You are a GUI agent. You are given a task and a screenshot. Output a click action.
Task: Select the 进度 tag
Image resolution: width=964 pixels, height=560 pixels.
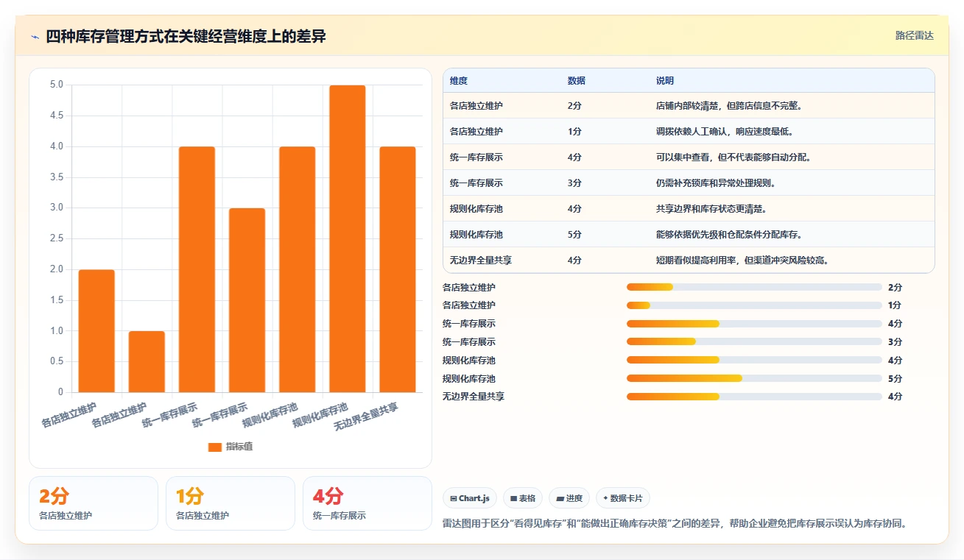569,498
